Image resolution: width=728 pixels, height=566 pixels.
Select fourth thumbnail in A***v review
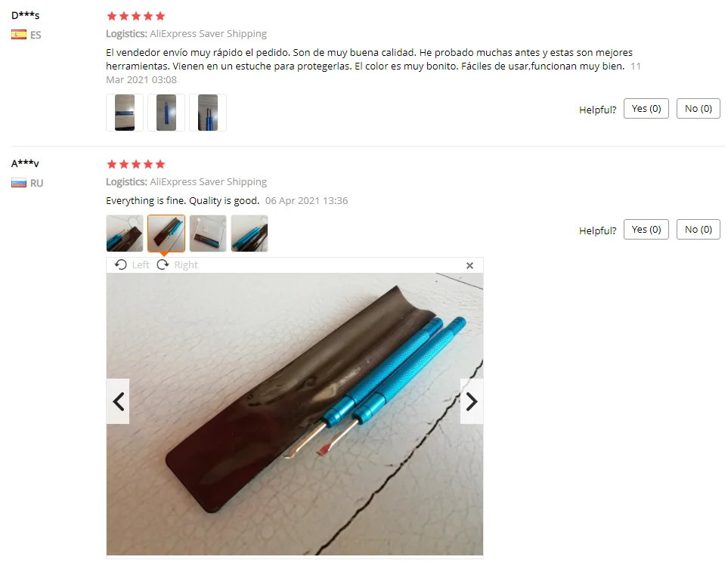click(x=249, y=234)
